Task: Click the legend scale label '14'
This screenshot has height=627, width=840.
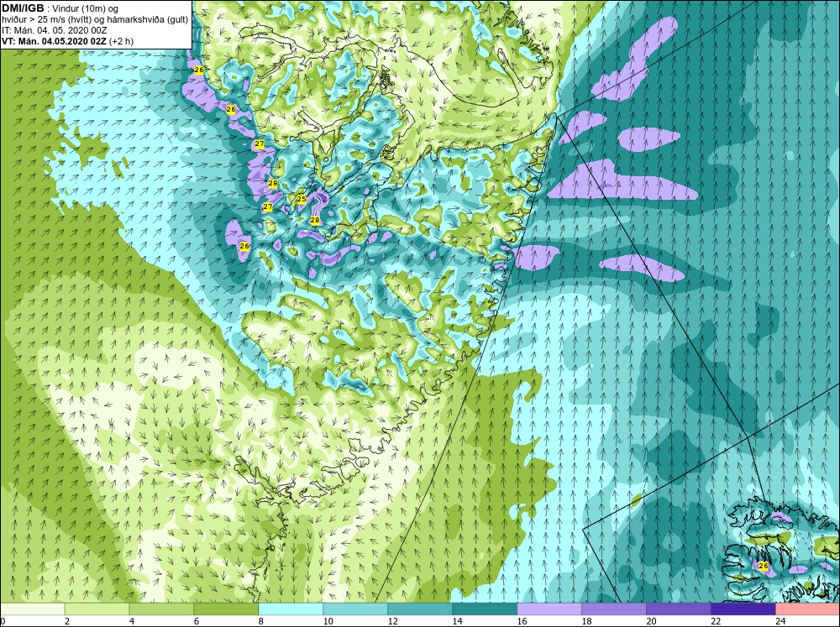Action: (458, 621)
